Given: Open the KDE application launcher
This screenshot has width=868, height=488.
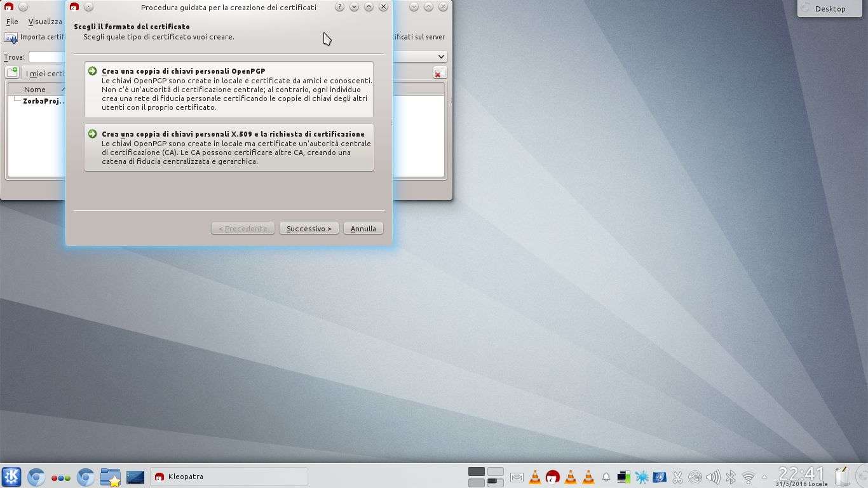Looking at the screenshot, I should point(11,477).
